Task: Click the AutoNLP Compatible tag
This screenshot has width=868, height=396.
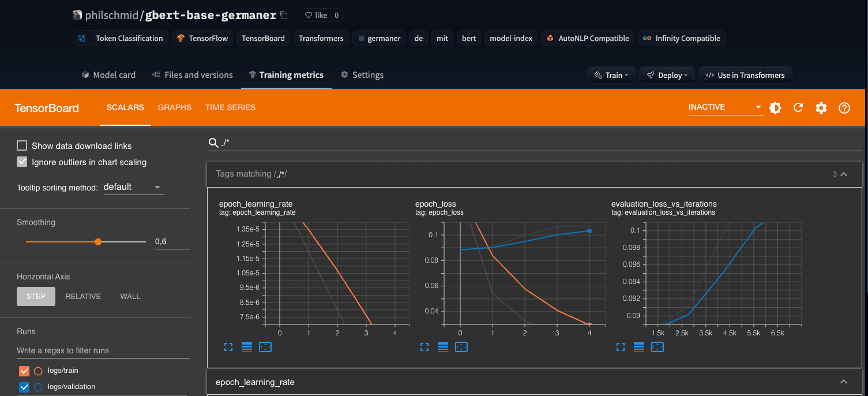Action: click(588, 38)
